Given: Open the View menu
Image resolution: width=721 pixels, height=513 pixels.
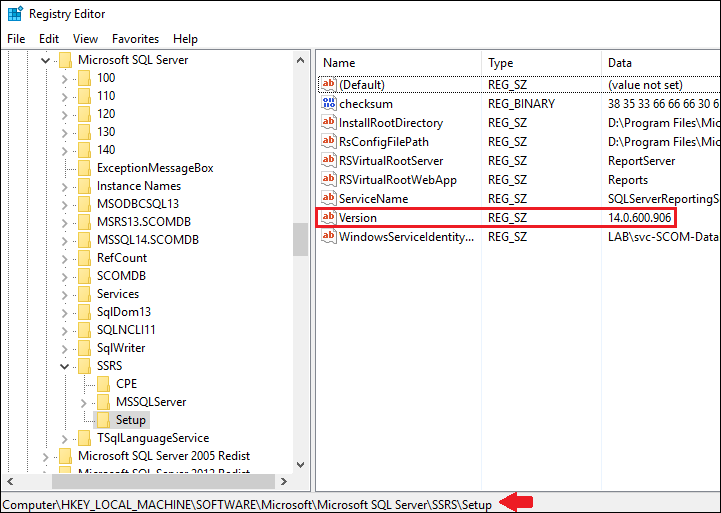Looking at the screenshot, I should point(86,39).
